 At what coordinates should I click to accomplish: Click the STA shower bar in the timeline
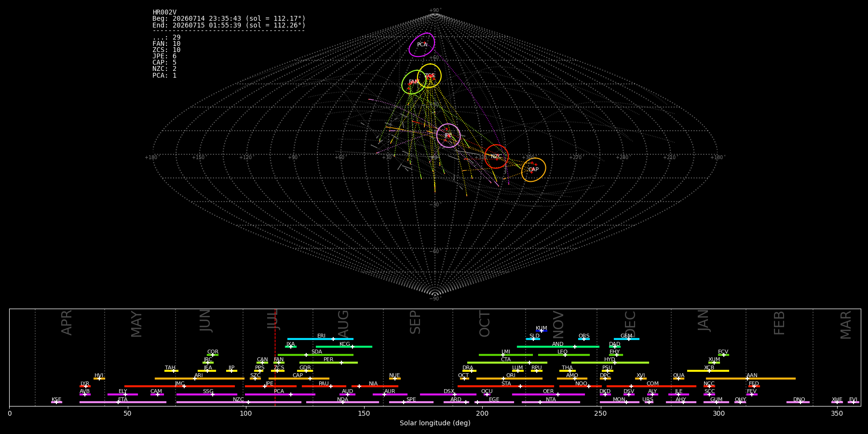click(506, 386)
